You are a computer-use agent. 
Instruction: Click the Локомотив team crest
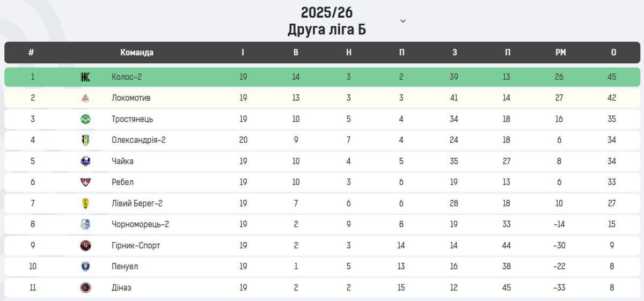click(85, 98)
